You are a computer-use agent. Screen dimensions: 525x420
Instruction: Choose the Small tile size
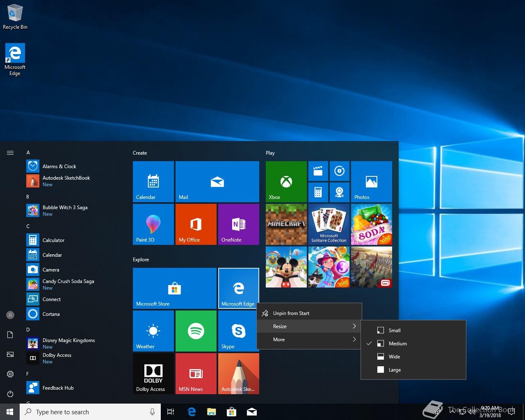tap(413, 331)
